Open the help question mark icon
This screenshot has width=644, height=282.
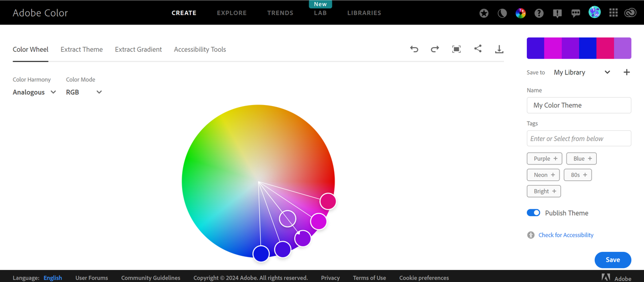click(539, 14)
